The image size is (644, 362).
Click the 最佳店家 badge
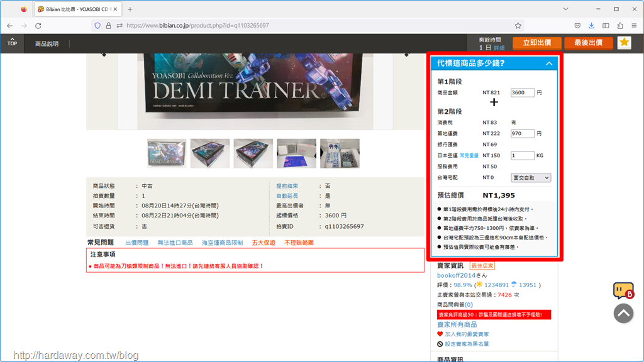click(482, 266)
